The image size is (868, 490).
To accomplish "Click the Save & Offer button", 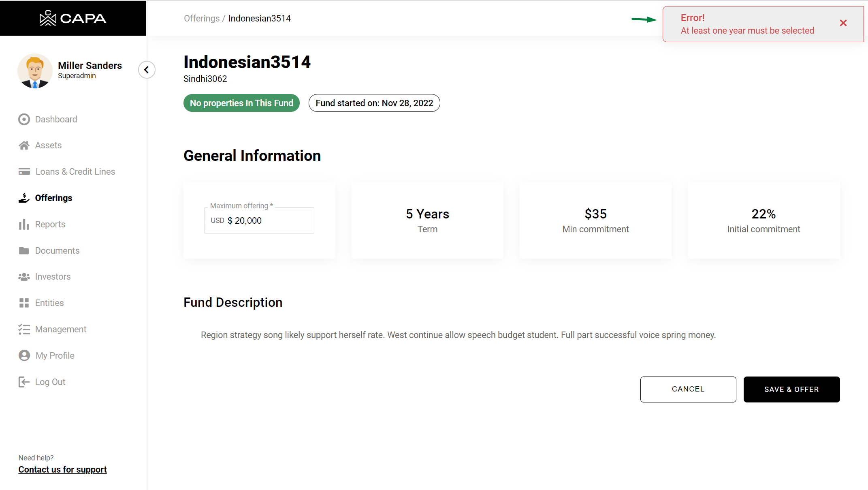I will coord(791,389).
